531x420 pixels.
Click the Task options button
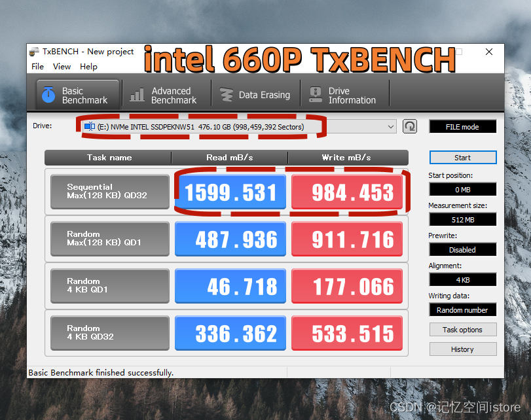point(463,330)
